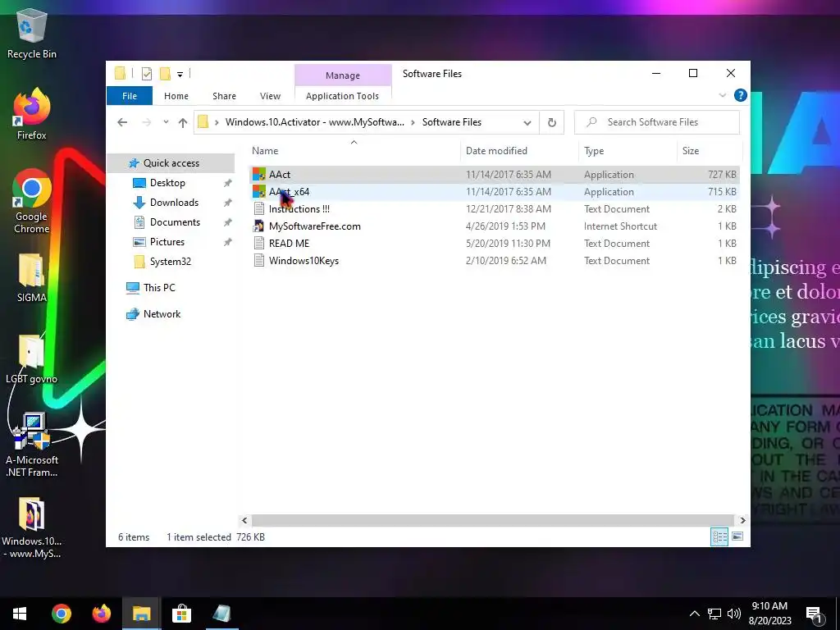Open Microsoft Store from the taskbar
This screenshot has height=630, width=840.
click(x=181, y=614)
